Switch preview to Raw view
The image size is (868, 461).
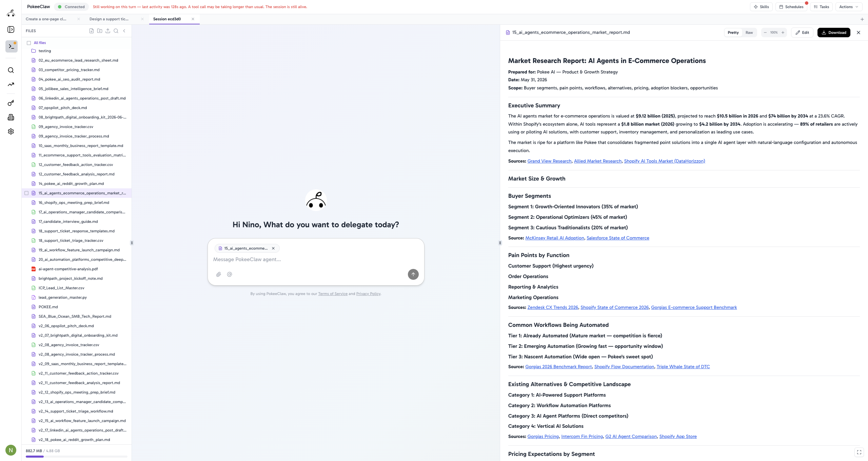click(749, 33)
